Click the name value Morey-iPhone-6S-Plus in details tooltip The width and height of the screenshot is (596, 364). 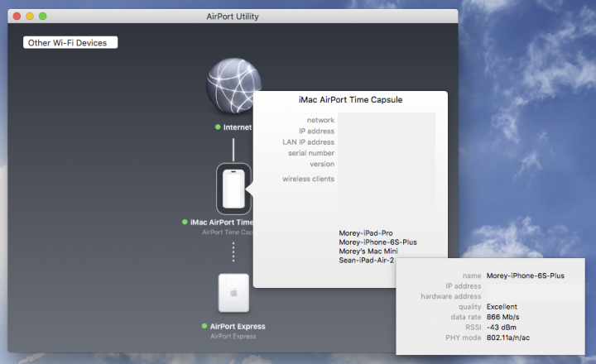pyautogui.click(x=526, y=275)
